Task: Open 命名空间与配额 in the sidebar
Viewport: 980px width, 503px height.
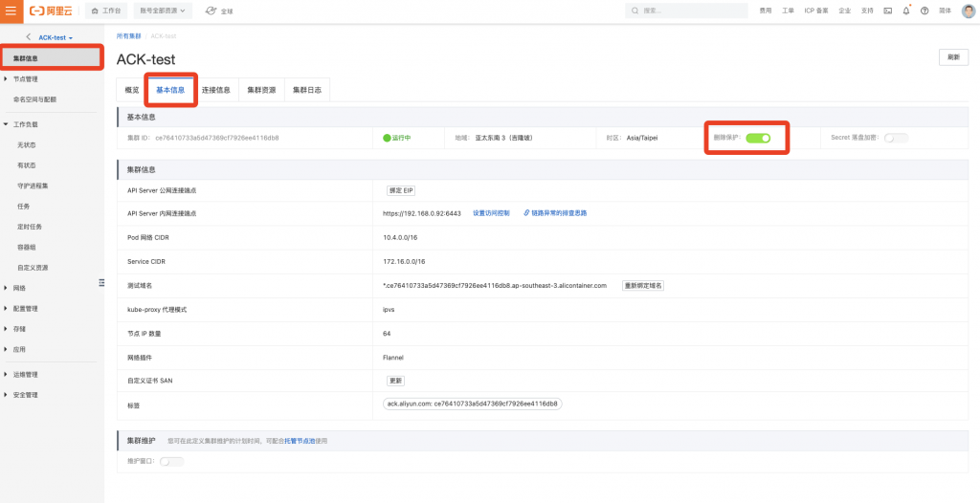Action: (35, 99)
